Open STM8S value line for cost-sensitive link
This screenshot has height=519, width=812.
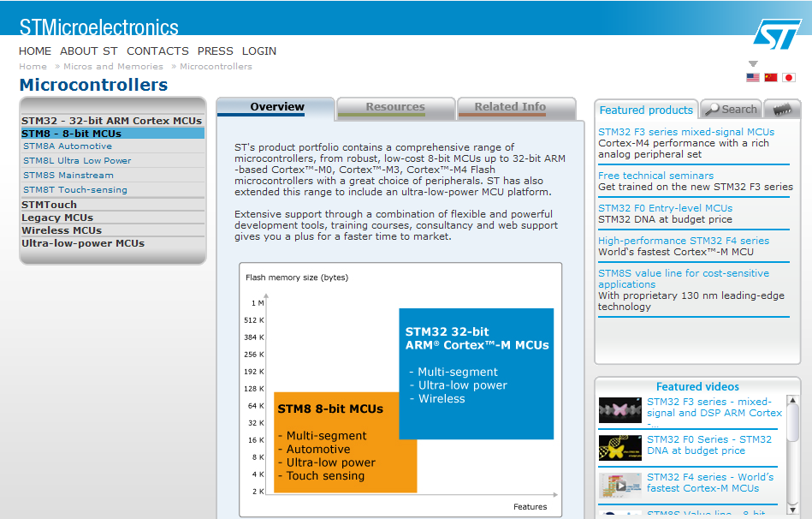click(x=684, y=278)
